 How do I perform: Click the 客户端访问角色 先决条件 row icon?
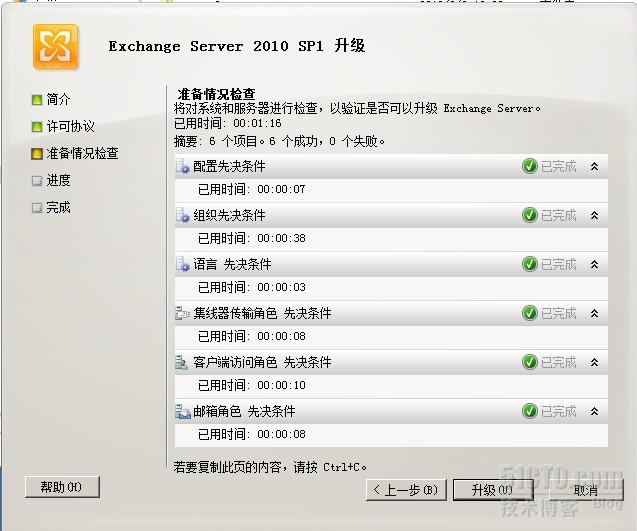tap(182, 362)
